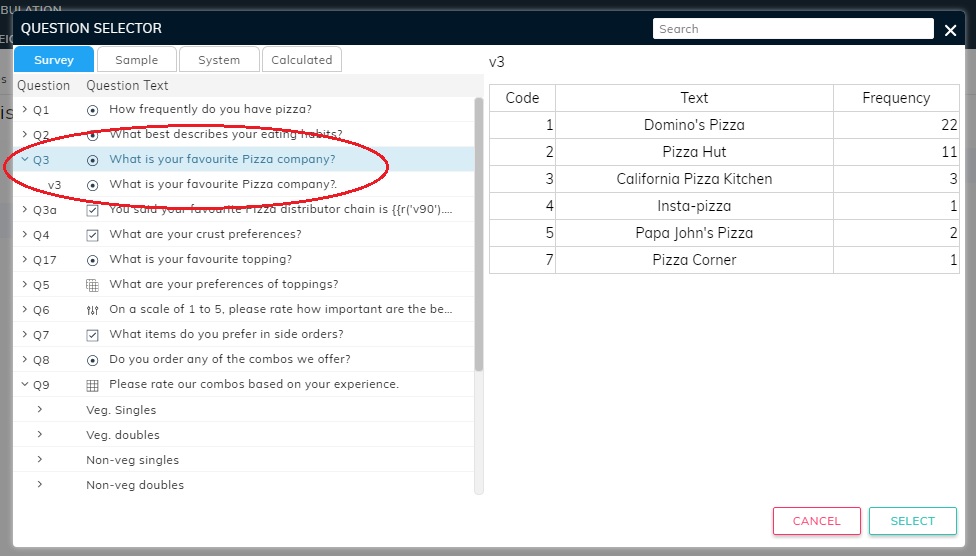Expand question Q2
This screenshot has height=556, width=976.
(x=25, y=134)
